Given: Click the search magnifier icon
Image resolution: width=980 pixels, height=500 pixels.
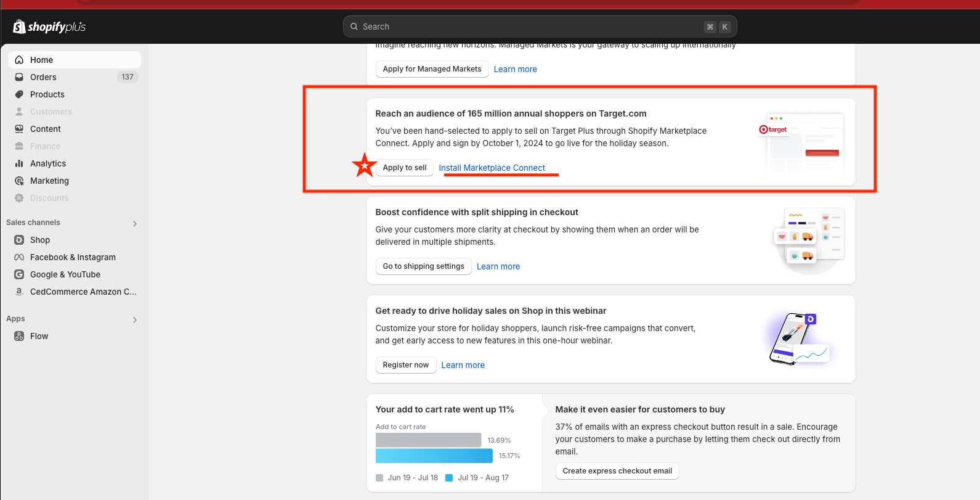Looking at the screenshot, I should tap(354, 27).
